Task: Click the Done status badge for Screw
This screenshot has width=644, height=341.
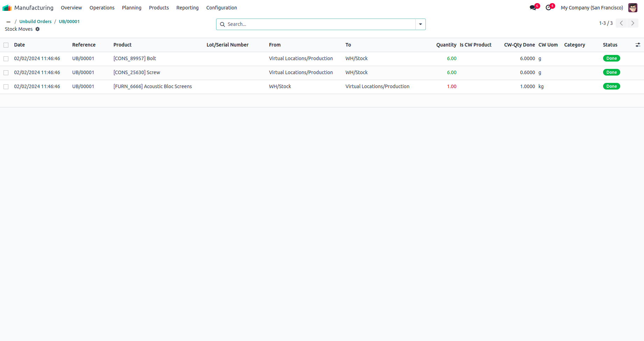Action: (611, 72)
